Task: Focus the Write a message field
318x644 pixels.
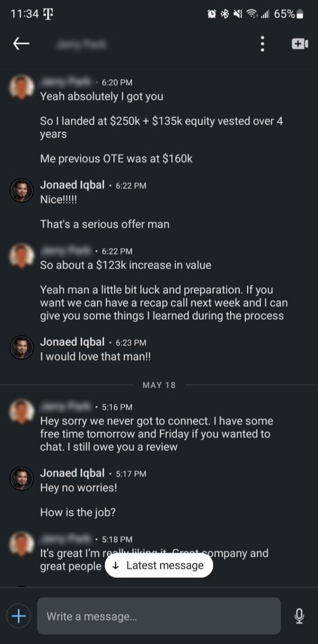Action: point(159,616)
